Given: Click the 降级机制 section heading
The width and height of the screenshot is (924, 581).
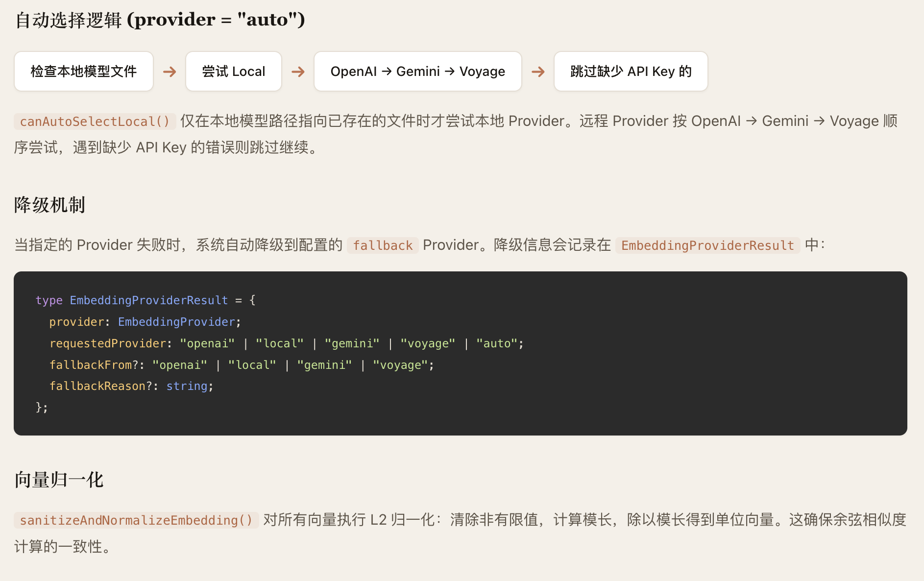Looking at the screenshot, I should (49, 205).
